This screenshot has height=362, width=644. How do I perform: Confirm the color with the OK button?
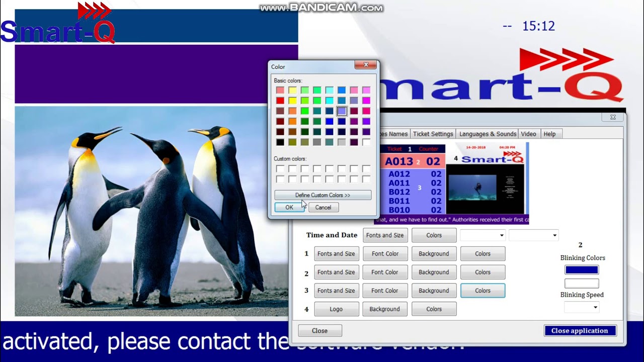click(289, 207)
